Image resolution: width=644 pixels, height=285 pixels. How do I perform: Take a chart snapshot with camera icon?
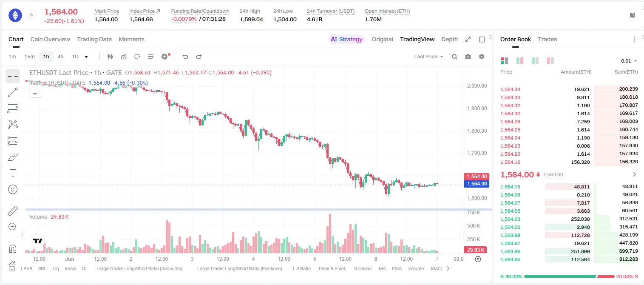(x=468, y=57)
